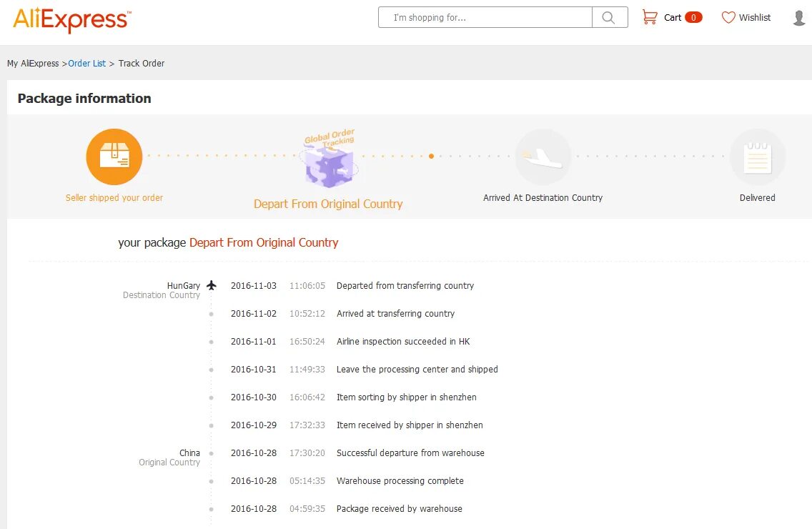The width and height of the screenshot is (812, 529).
Task: Click Arrived at transferring country text
Action: pyautogui.click(x=396, y=313)
